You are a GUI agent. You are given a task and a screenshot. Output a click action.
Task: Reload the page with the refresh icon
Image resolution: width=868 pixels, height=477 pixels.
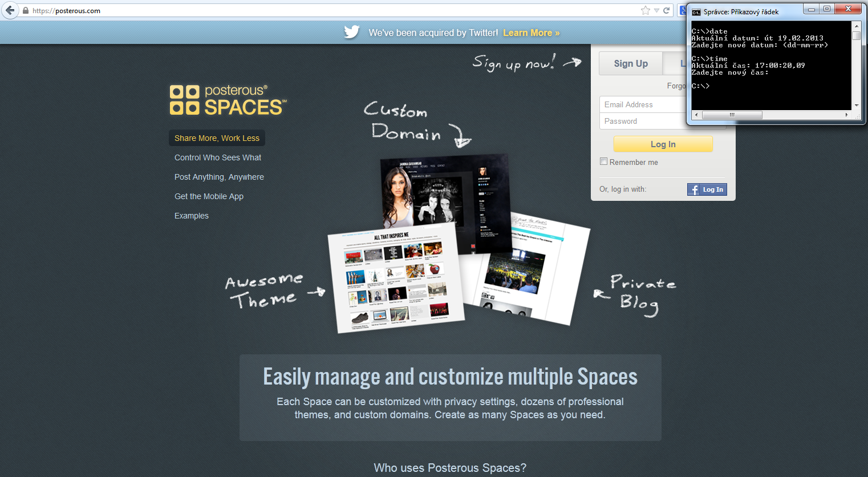pos(666,10)
